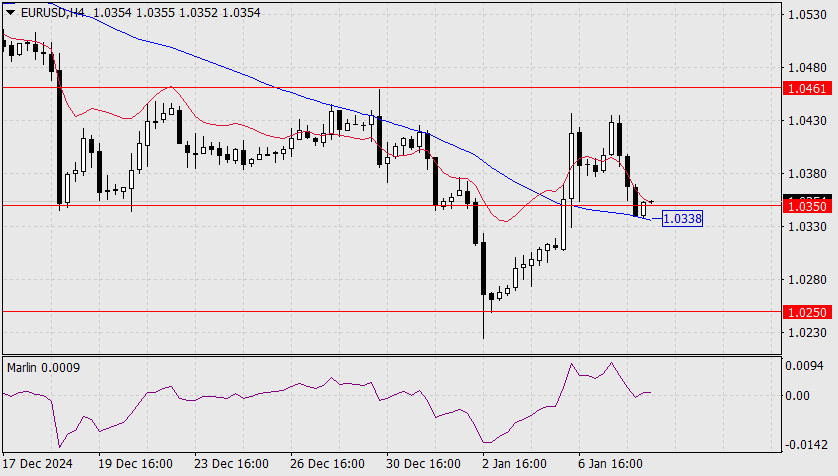Select the 1.0250 red price level label

(807, 312)
